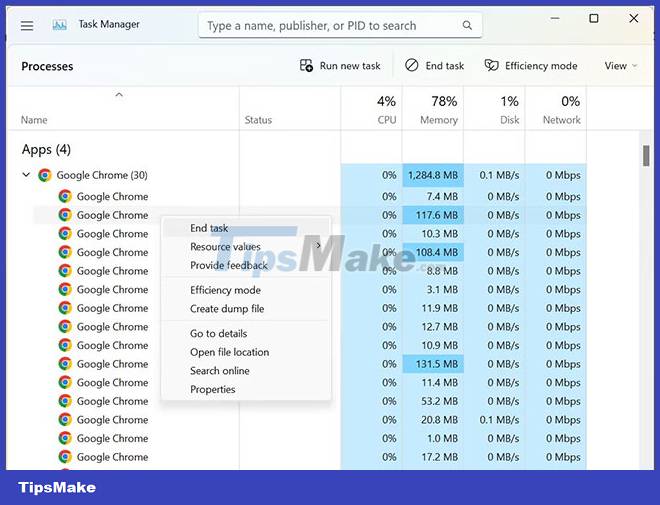Click Chrome icon in the 117.6 MB row
Screen dimensions: 660x505
(65, 215)
